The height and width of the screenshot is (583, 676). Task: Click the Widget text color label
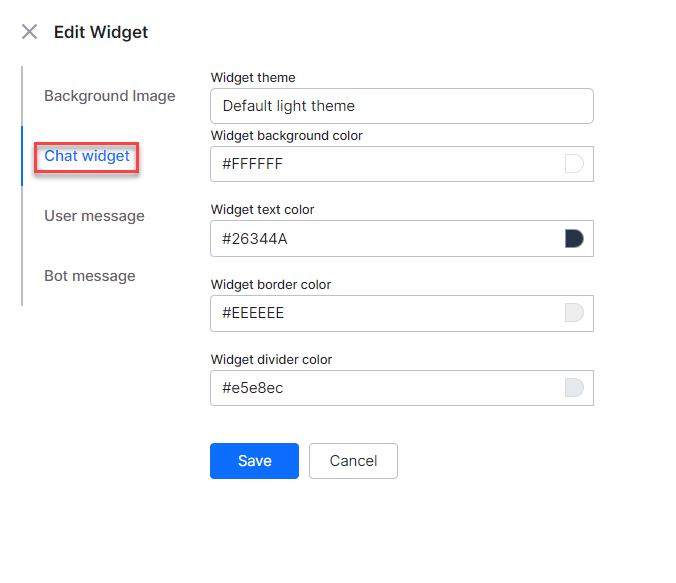[262, 210]
